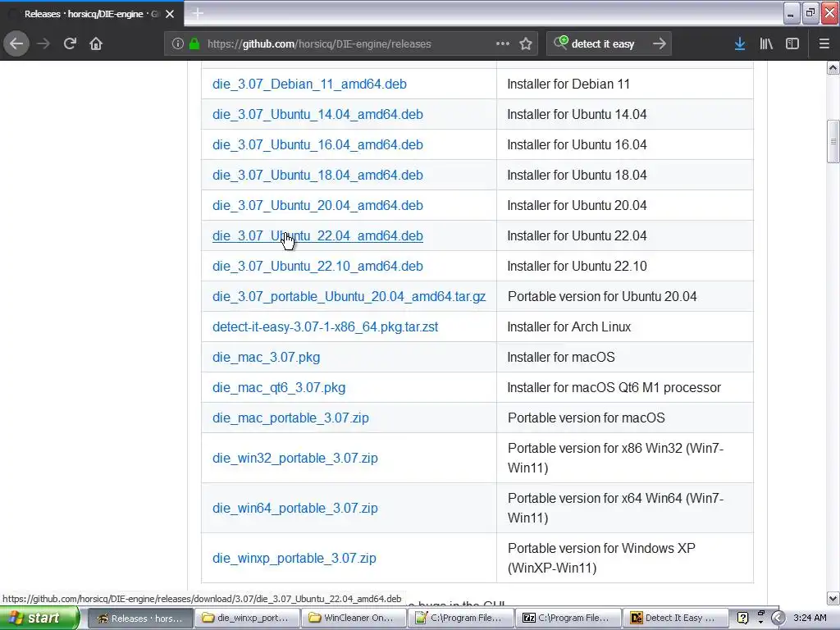Click the forward navigation arrow
The width and height of the screenshot is (840, 630).
[43, 44]
